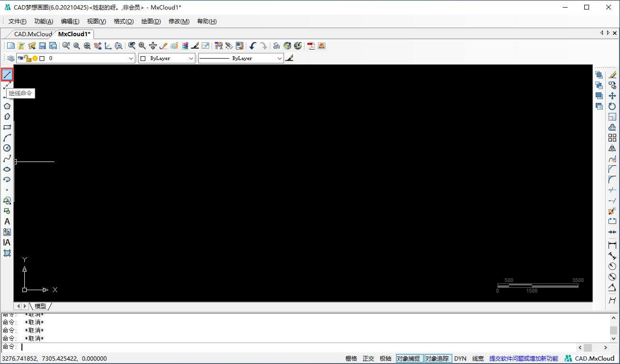Click the save icon in toolbar
The width and height of the screenshot is (620, 364).
point(42,46)
